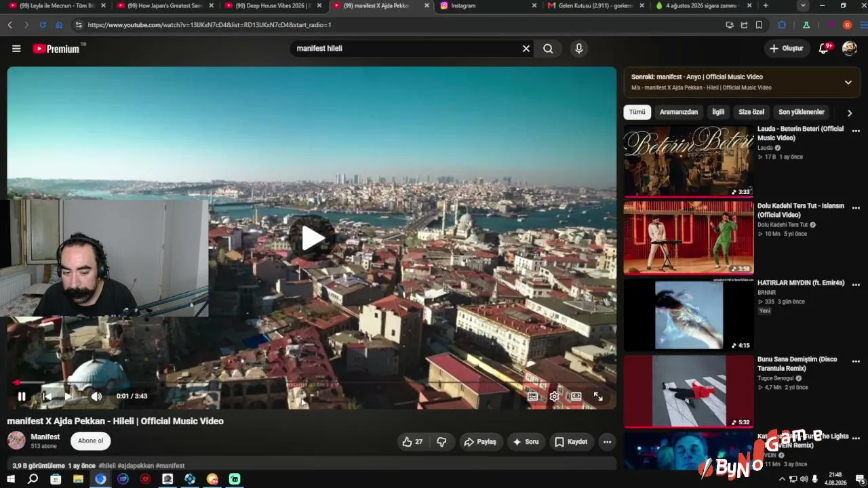Open a new browser tab
This screenshot has width=868, height=488.
coord(766,5)
